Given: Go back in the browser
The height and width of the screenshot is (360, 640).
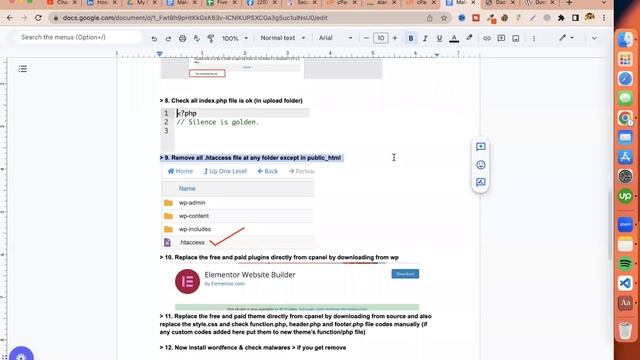Looking at the screenshot, I should (x=9, y=18).
